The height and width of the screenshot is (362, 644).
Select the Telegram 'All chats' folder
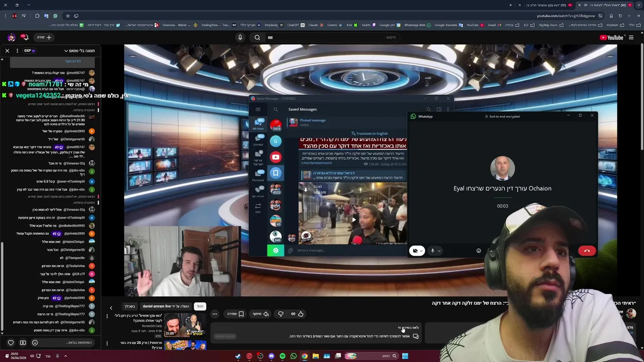coord(258,124)
